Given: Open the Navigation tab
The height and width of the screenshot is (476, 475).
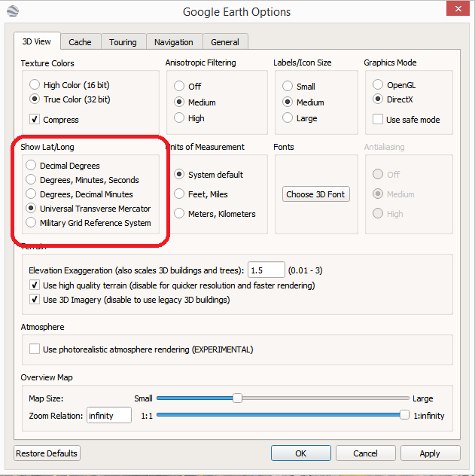Looking at the screenshot, I should point(174,42).
